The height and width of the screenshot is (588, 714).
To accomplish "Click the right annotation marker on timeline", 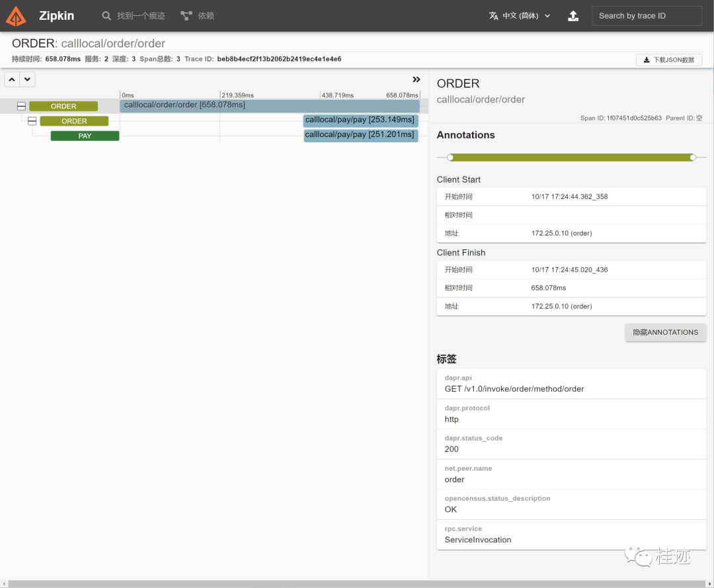I will [693, 157].
